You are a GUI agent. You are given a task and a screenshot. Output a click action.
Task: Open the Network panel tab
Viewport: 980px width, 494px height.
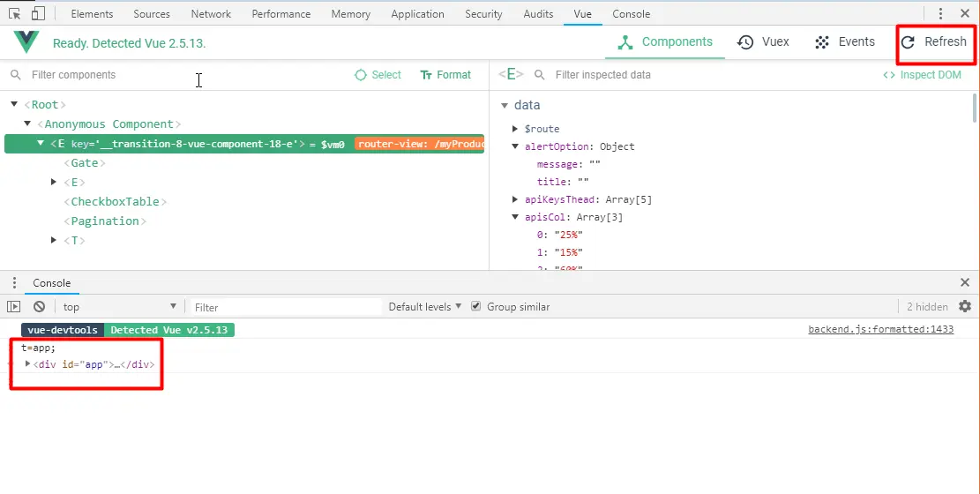[211, 14]
